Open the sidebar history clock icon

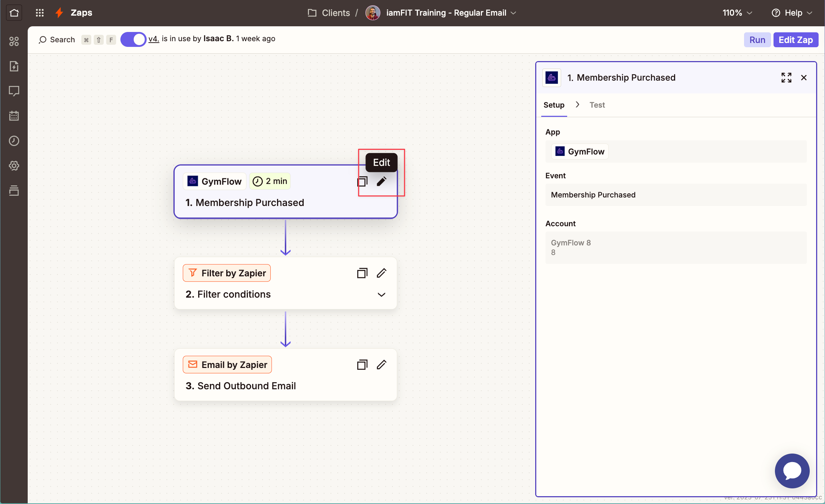point(14,141)
